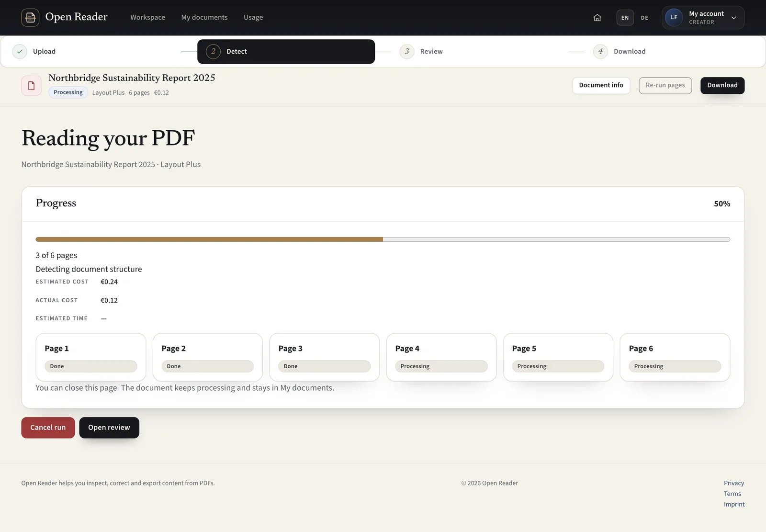Click the red PDF document icon

pyautogui.click(x=31, y=86)
